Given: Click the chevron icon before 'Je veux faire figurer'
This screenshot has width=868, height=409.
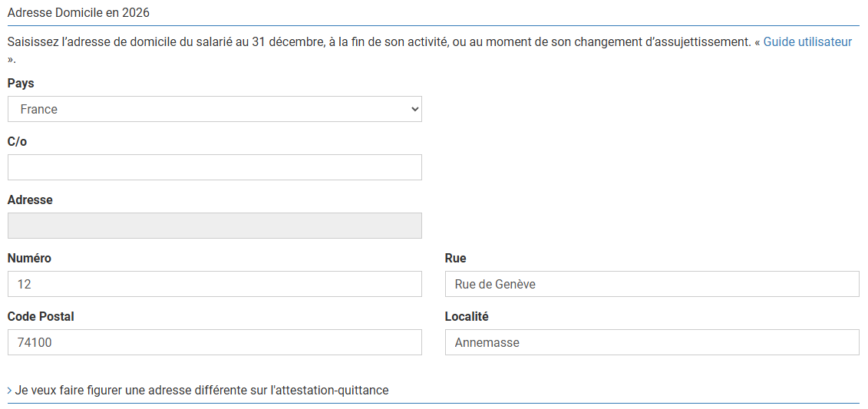Looking at the screenshot, I should [9, 391].
